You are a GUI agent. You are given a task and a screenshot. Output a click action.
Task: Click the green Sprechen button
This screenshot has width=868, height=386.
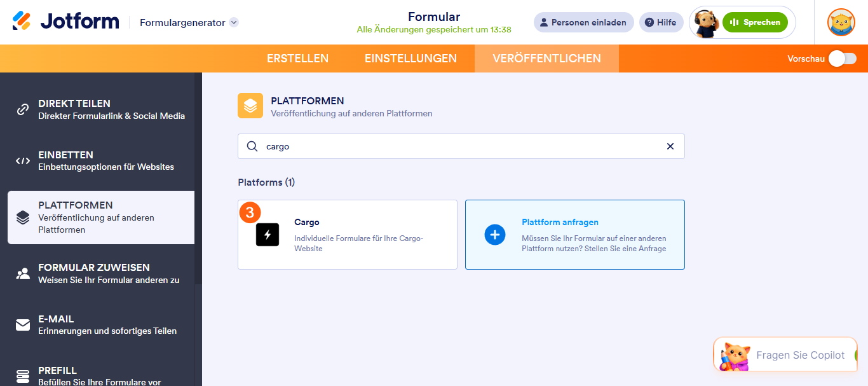point(755,22)
